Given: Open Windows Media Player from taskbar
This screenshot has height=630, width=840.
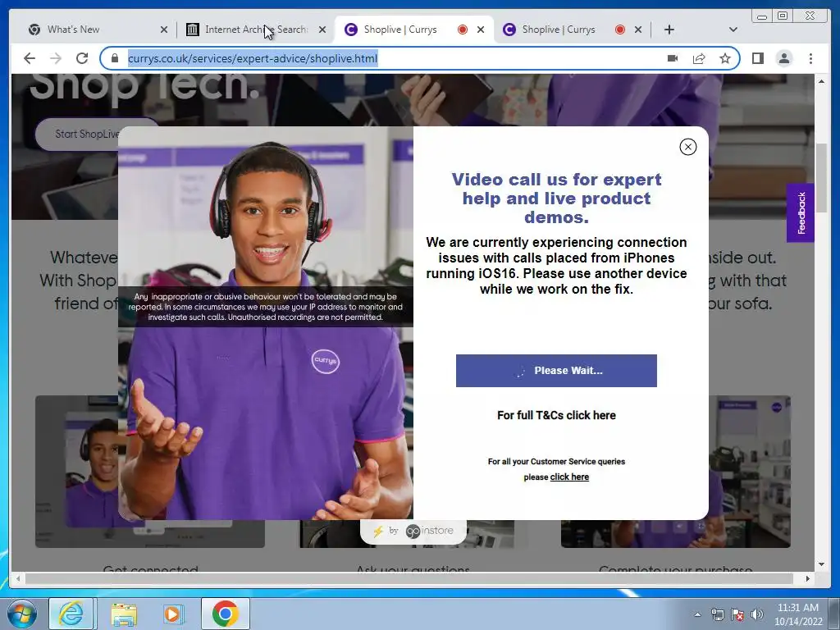Looking at the screenshot, I should point(172,614).
